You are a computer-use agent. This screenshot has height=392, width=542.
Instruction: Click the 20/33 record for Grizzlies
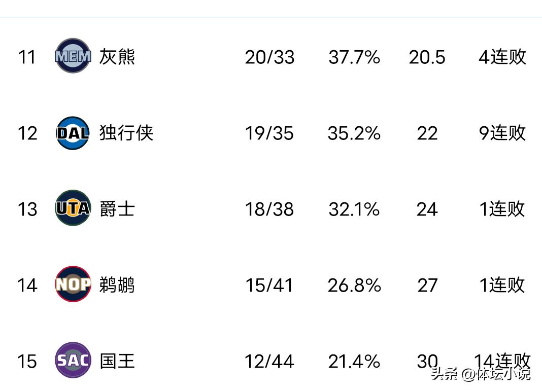[269, 57]
